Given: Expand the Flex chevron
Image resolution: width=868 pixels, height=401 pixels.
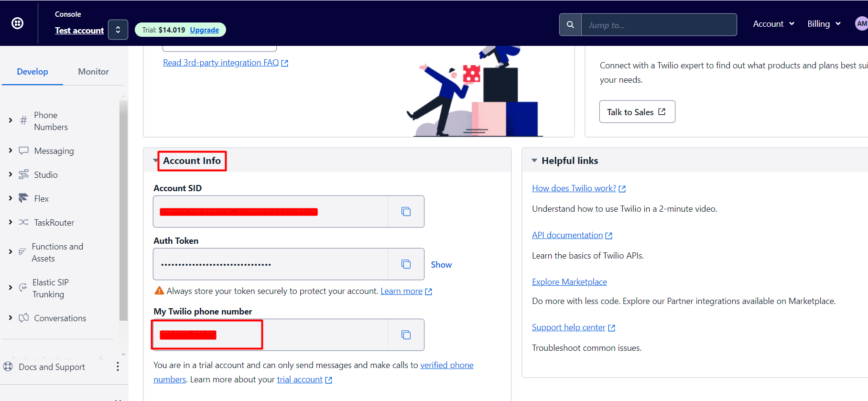Looking at the screenshot, I should pyautogui.click(x=11, y=198).
